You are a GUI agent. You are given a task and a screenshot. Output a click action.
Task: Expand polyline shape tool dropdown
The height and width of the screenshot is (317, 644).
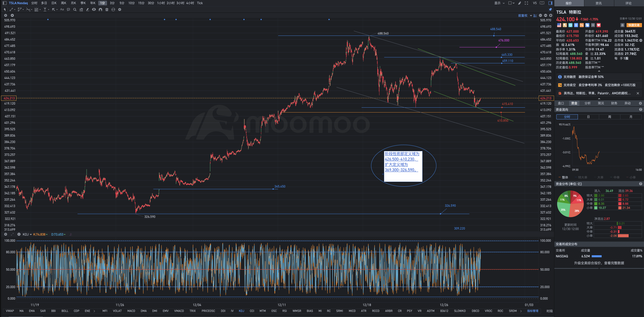(x=23, y=10)
